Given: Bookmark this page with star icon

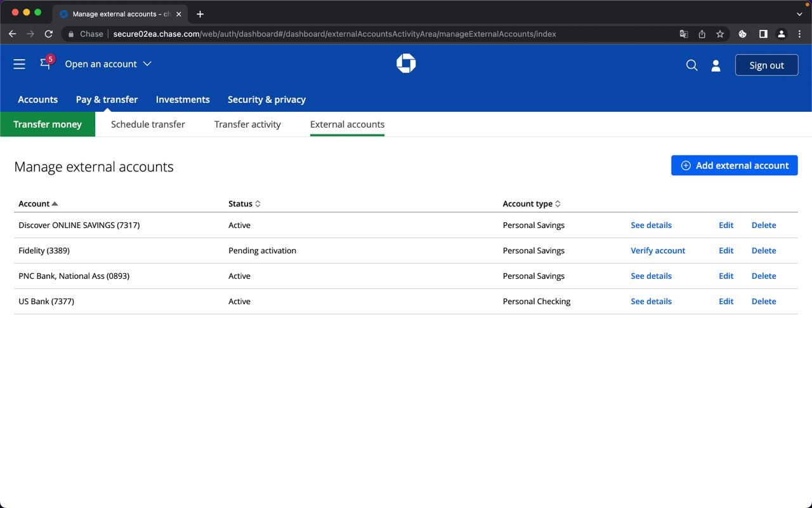Looking at the screenshot, I should 720,34.
